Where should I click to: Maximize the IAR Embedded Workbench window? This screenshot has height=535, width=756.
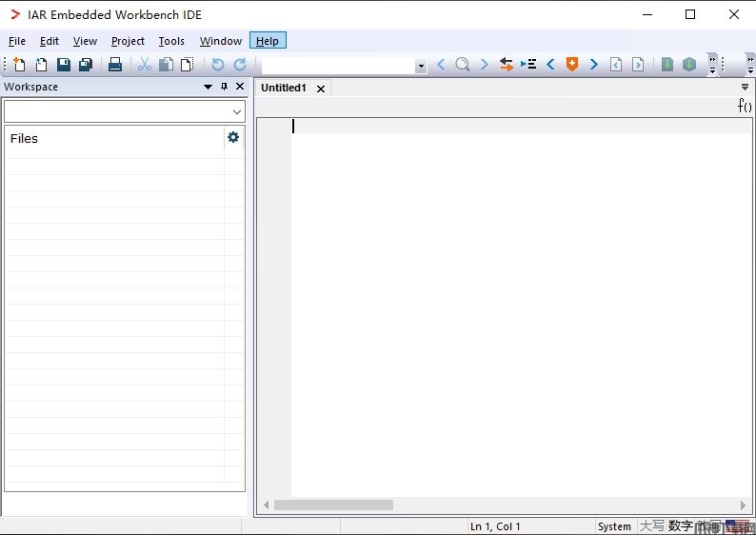coord(690,14)
